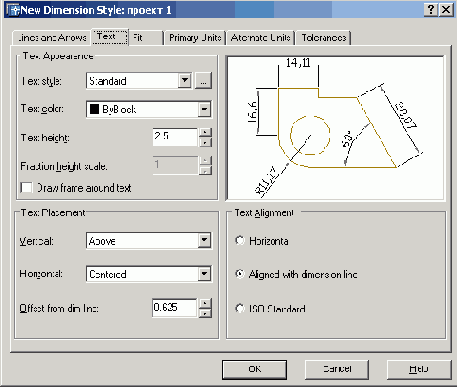Click the R11,17 radius label in the preview
This screenshot has height=387, width=457.
pyautogui.click(x=267, y=181)
